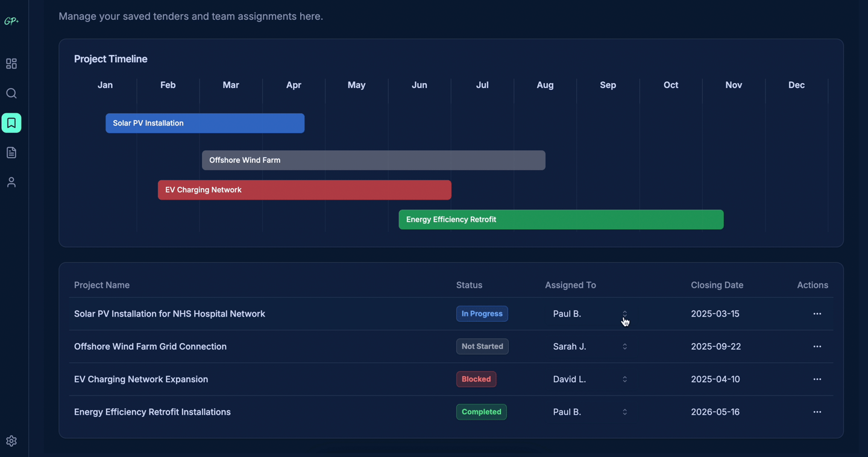Select the EV Charging Network timeline bar
868x457 pixels.
pyautogui.click(x=304, y=190)
